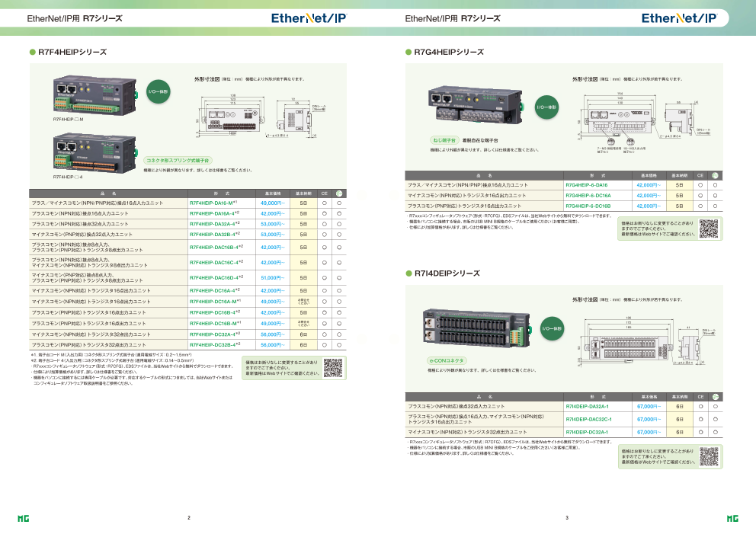Image resolution: width=756 pixels, height=534 pixels.
Task: Click the green round icon in the R7F4HEIP table header
Action: pos(339,193)
